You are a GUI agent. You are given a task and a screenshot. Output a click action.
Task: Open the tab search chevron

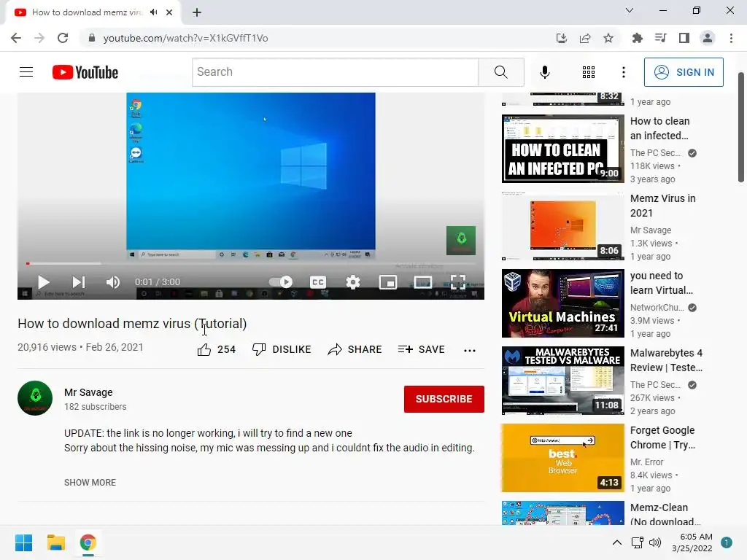click(630, 10)
